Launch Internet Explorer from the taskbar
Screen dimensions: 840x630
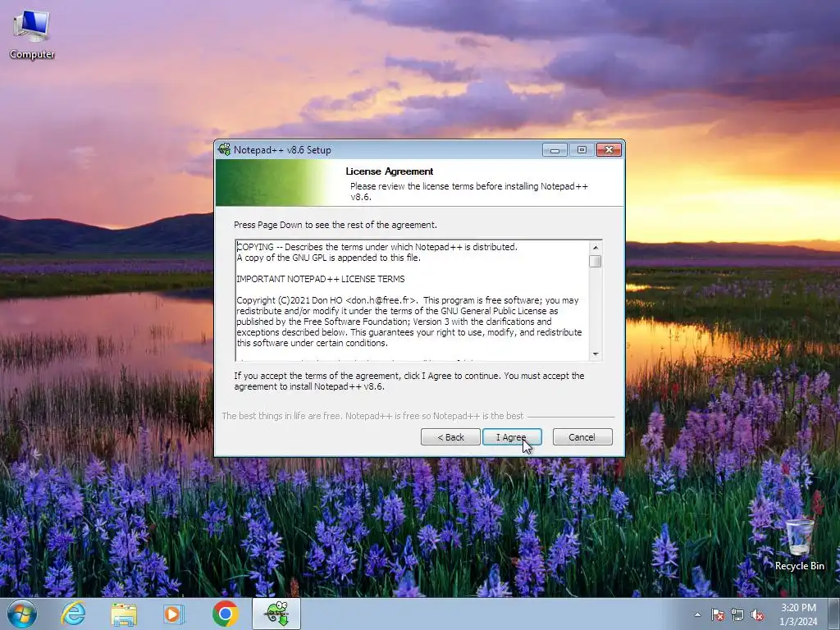tap(73, 614)
